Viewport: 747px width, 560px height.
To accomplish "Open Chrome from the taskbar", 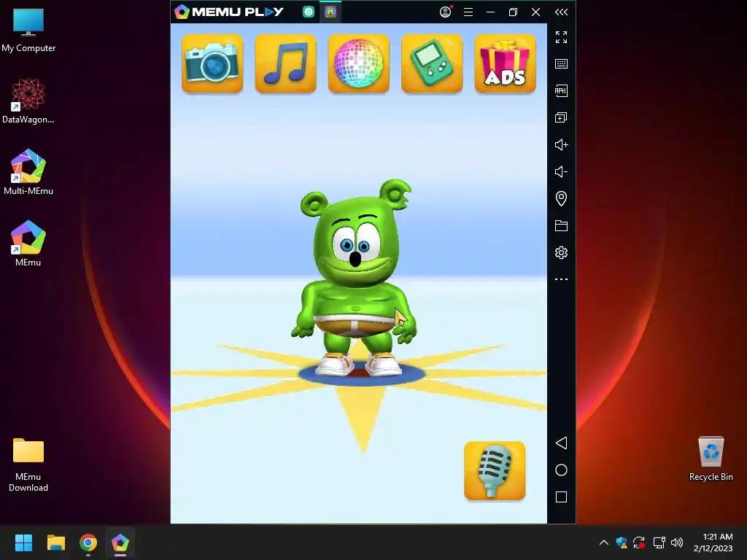I will tap(88, 542).
